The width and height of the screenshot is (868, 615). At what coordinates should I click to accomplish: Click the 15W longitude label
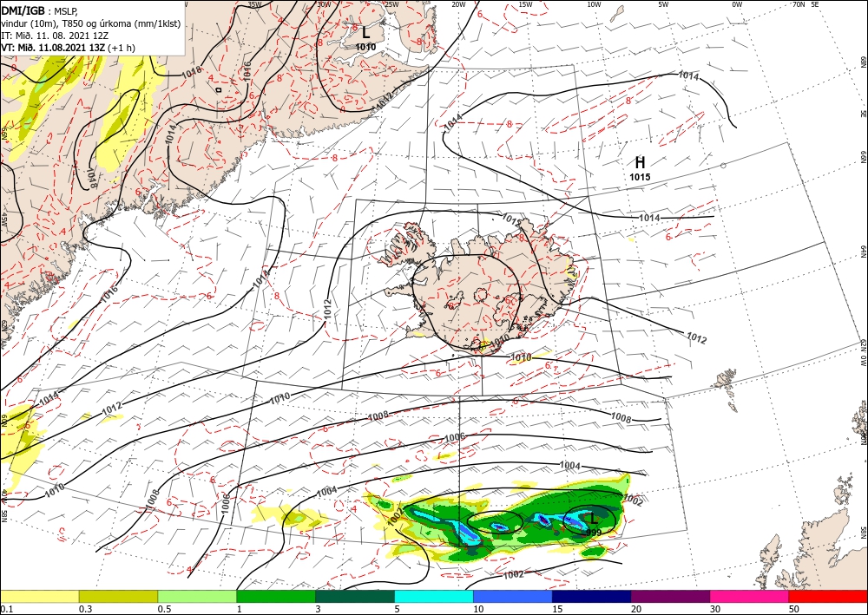pyautogui.click(x=525, y=3)
